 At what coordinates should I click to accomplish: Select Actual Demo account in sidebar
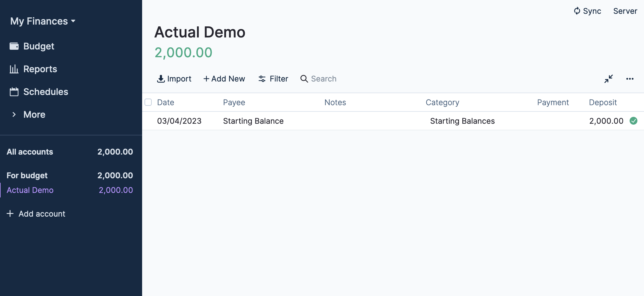[x=30, y=190]
